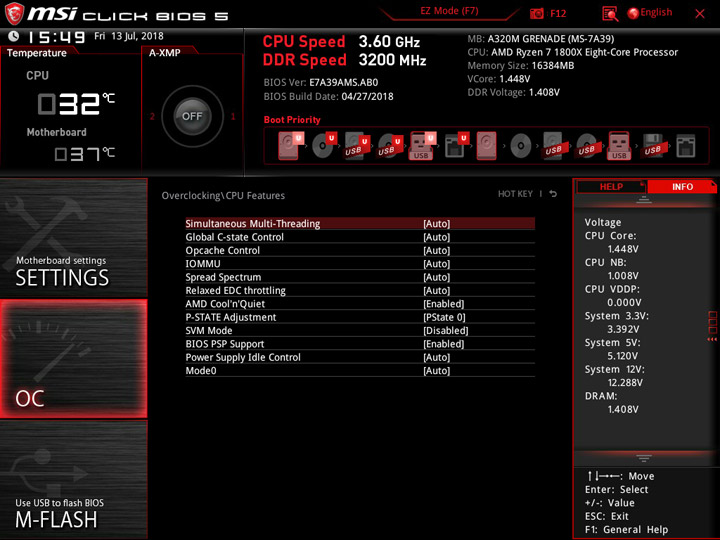The width and height of the screenshot is (720, 540).
Task: Click BIOS Ver E7A39AMS.AB0 text
Action: [321, 83]
